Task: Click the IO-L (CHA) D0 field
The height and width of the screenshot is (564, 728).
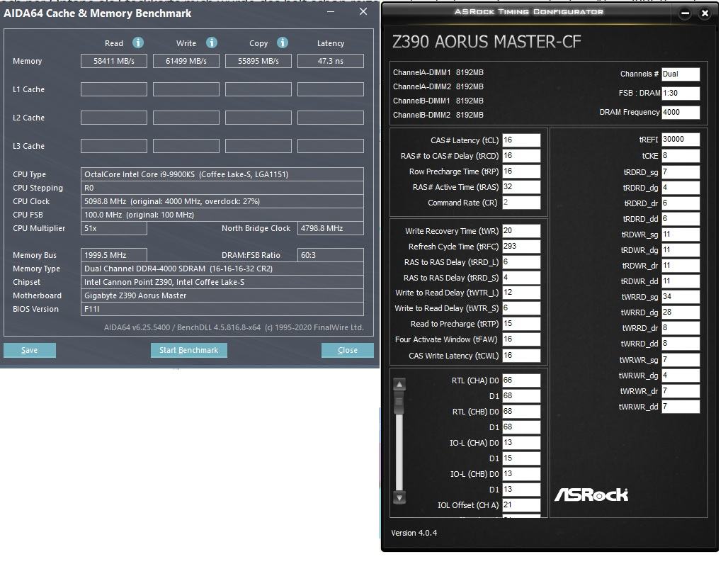Action: coord(521,442)
